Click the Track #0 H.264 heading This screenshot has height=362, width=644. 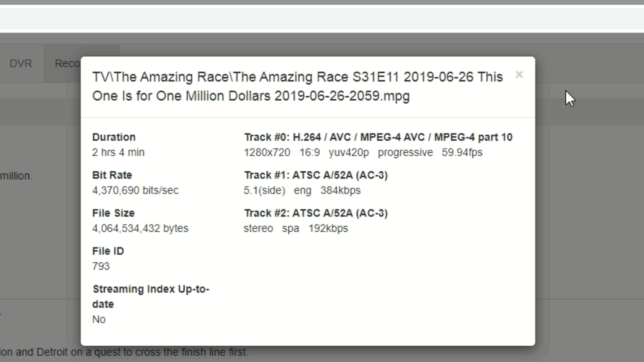point(378,137)
